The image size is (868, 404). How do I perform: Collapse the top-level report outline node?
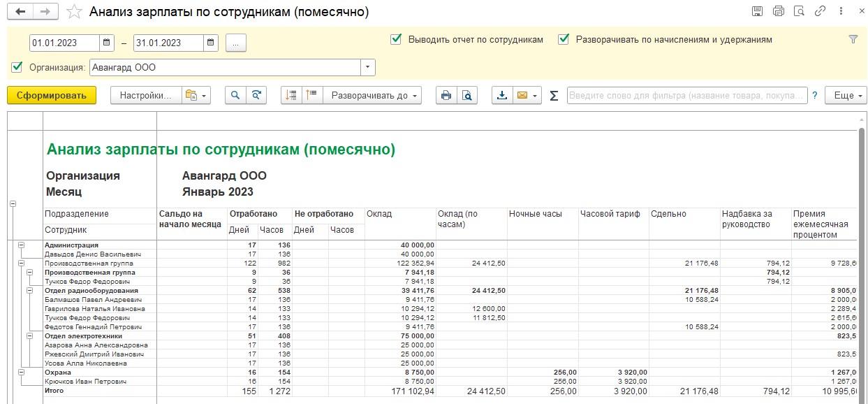(12, 204)
